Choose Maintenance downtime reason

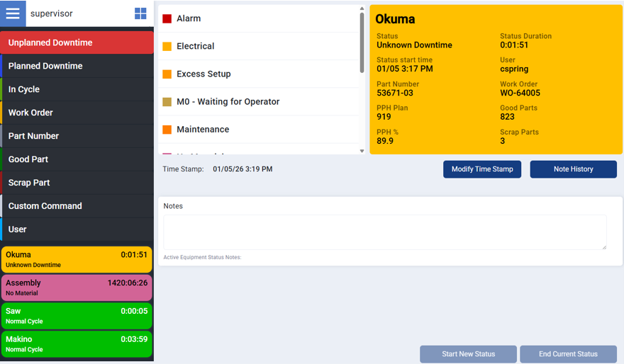[259, 130]
